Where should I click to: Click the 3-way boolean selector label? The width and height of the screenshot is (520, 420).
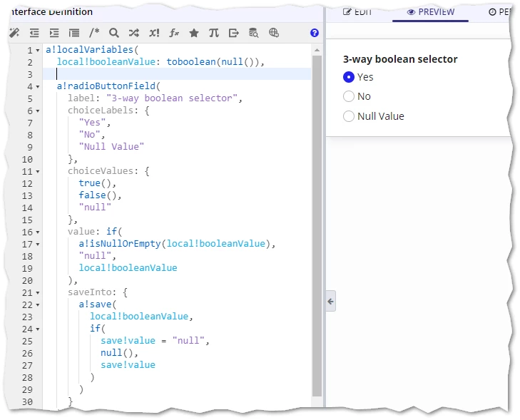[x=400, y=59]
